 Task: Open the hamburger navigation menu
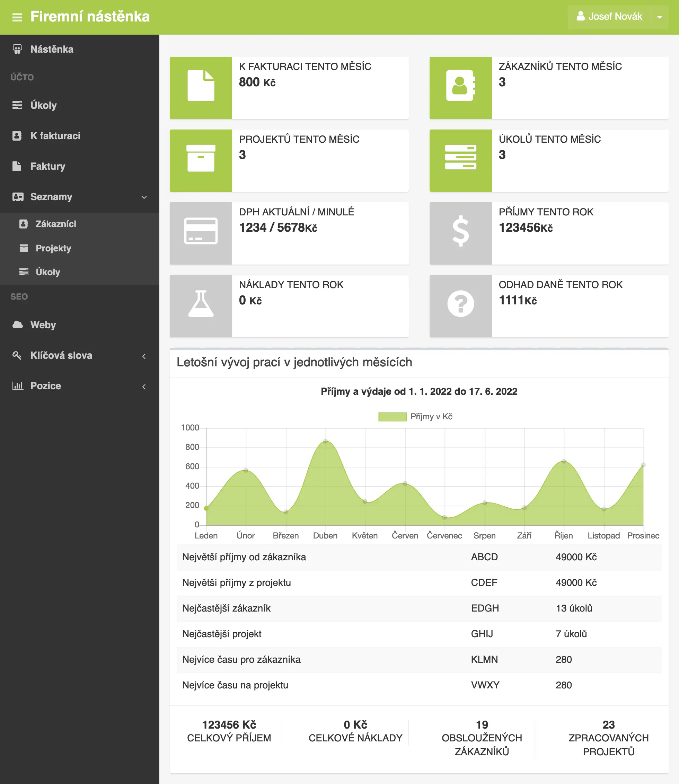(x=17, y=17)
